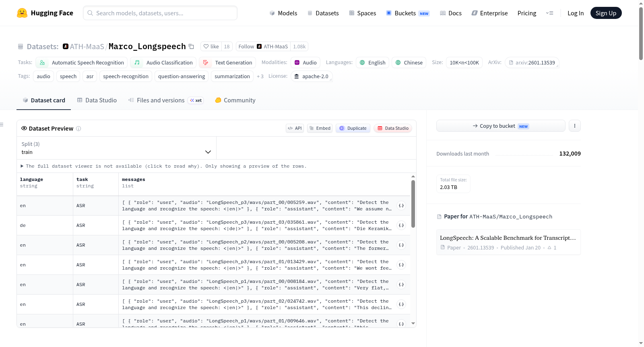Go to Spaces in the top navigation
This screenshot has height=347, width=644.
363,13
